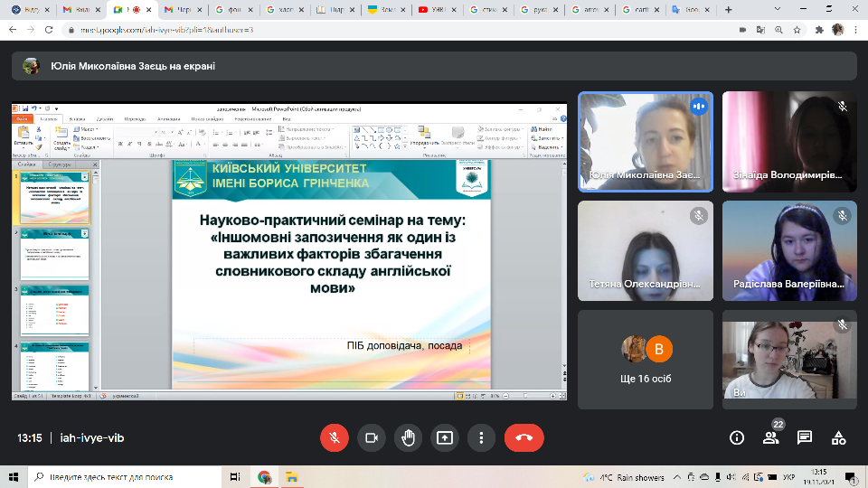Open File Explorer from the taskbar

[291, 477]
